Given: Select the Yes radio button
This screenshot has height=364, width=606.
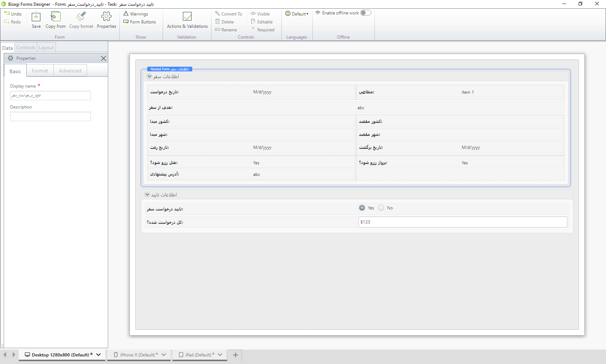Looking at the screenshot, I should [362, 208].
